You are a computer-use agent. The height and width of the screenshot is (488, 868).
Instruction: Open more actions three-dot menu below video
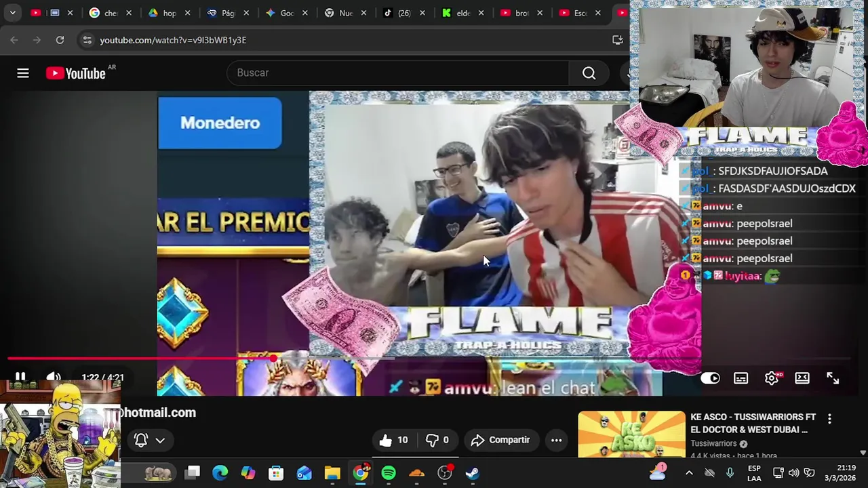(556, 440)
